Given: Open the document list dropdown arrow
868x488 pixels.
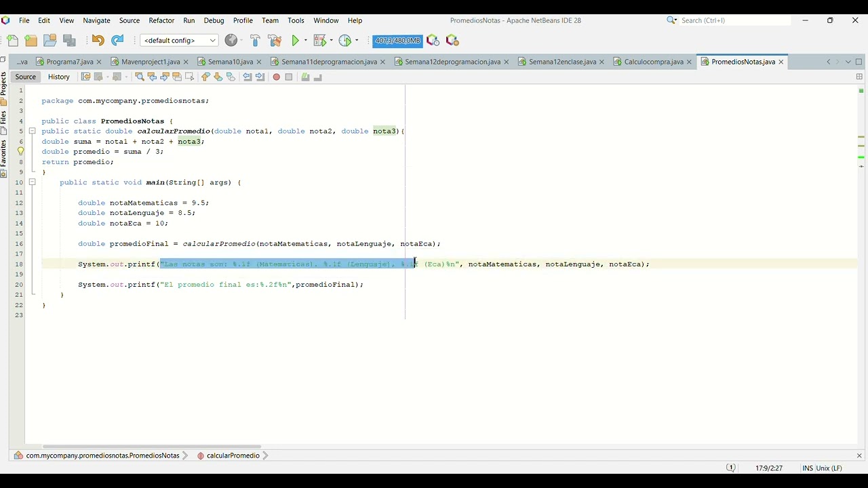Looking at the screenshot, I should 848,62.
